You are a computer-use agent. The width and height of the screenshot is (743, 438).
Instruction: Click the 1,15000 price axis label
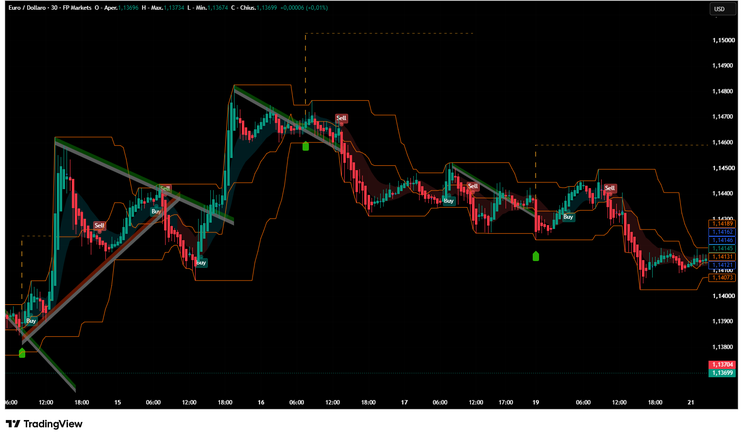coord(724,40)
